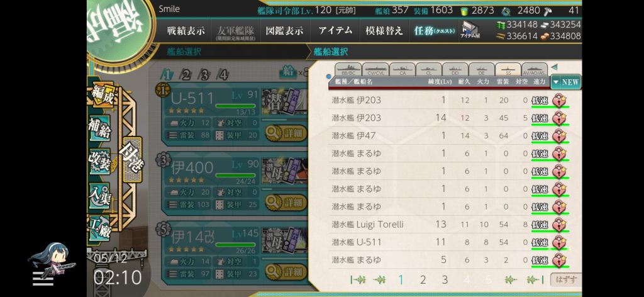Jump to page 3 of ship list
The width and height of the screenshot is (644, 297).
pyautogui.click(x=445, y=280)
